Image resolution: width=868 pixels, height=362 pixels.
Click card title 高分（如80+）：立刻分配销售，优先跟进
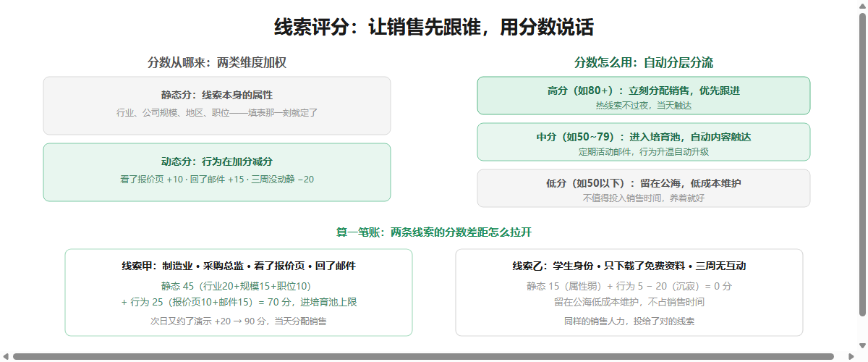point(644,90)
